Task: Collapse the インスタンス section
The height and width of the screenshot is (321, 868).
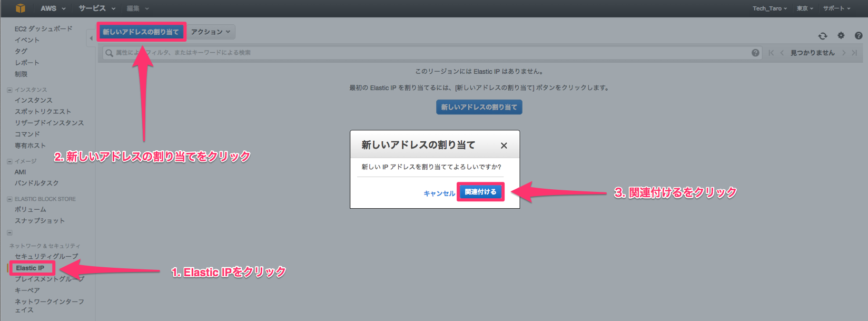Action: [9, 90]
